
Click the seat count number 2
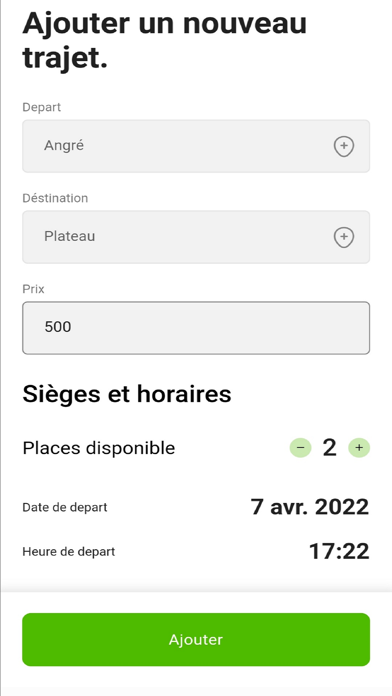click(x=329, y=447)
